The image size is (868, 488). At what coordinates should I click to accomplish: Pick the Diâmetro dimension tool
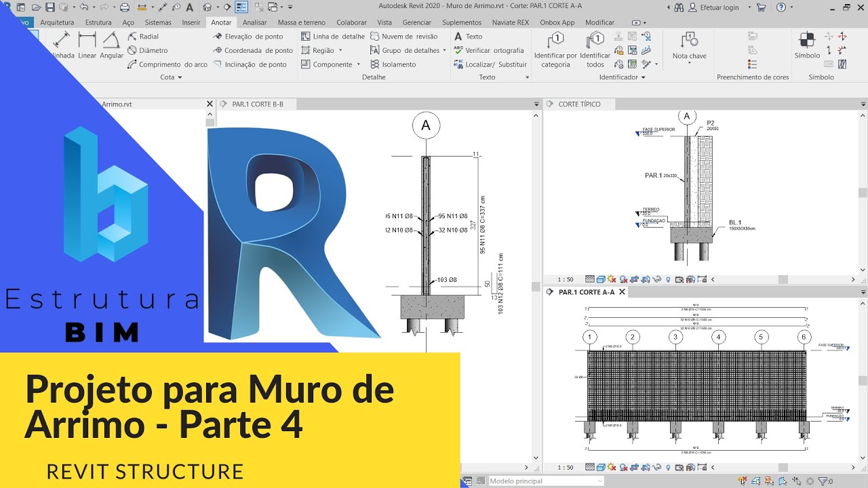147,50
